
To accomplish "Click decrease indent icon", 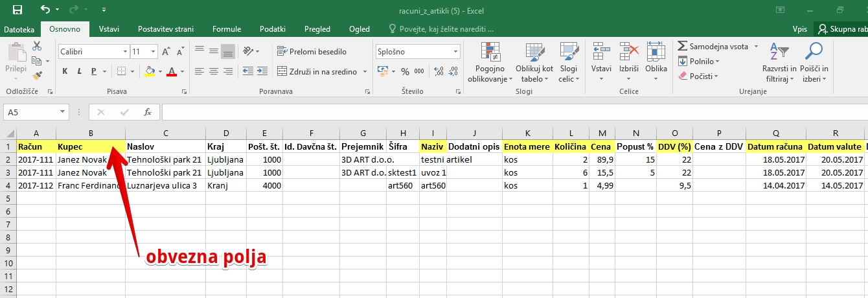I will click(247, 71).
